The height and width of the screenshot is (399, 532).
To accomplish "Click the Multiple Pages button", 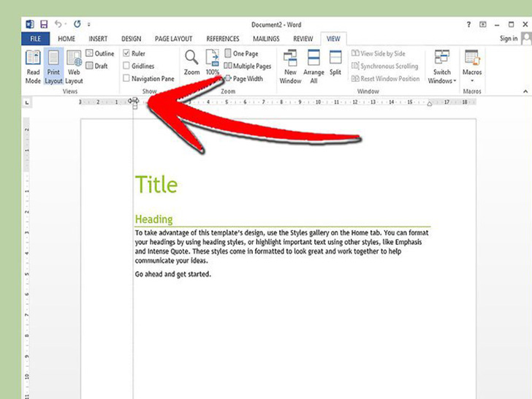I will 247,66.
